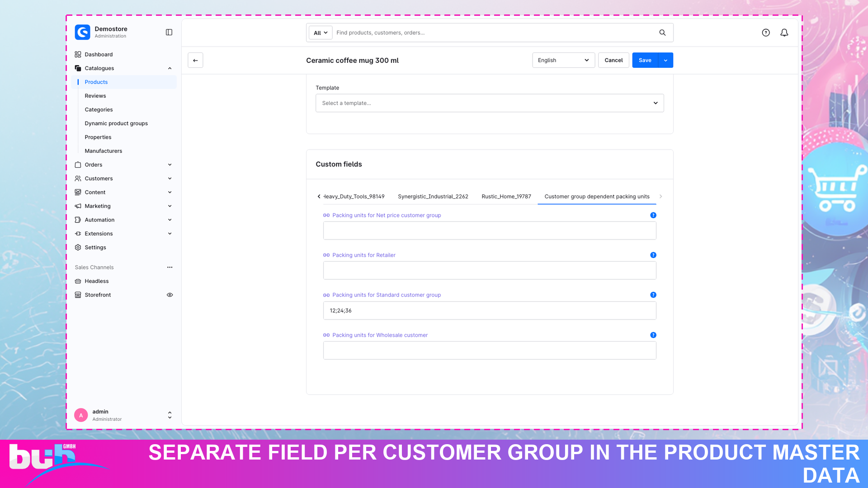Click link icon beside Packing units for Retailer

326,255
